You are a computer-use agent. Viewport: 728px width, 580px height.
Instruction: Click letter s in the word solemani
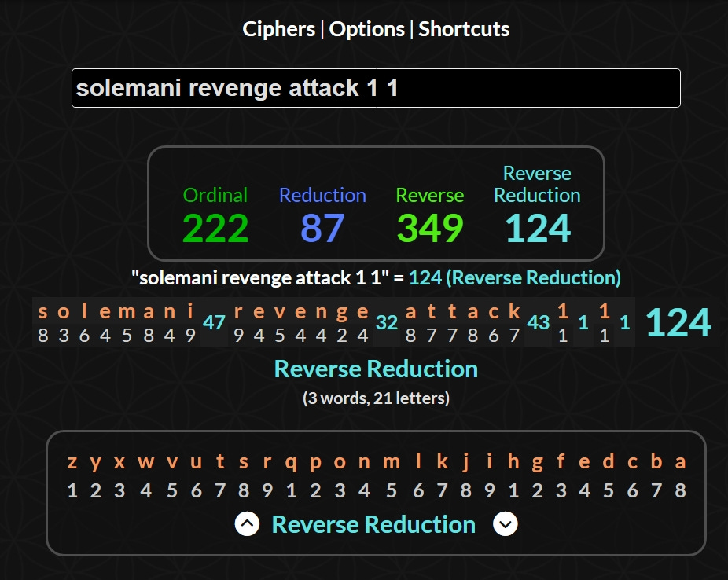click(42, 311)
